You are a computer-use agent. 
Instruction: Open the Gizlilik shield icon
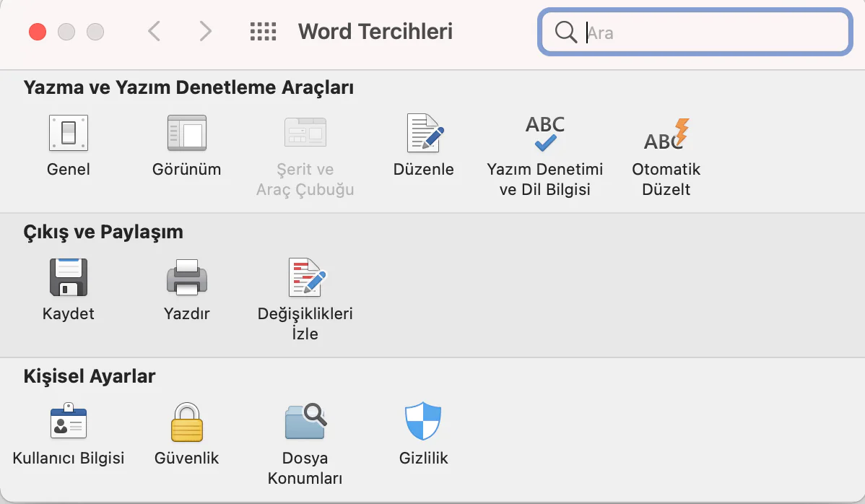coord(424,422)
